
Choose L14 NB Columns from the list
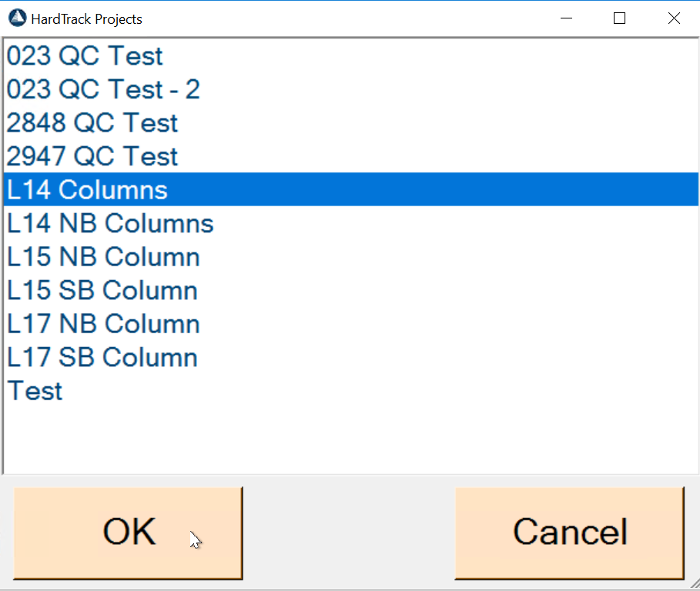point(110,224)
